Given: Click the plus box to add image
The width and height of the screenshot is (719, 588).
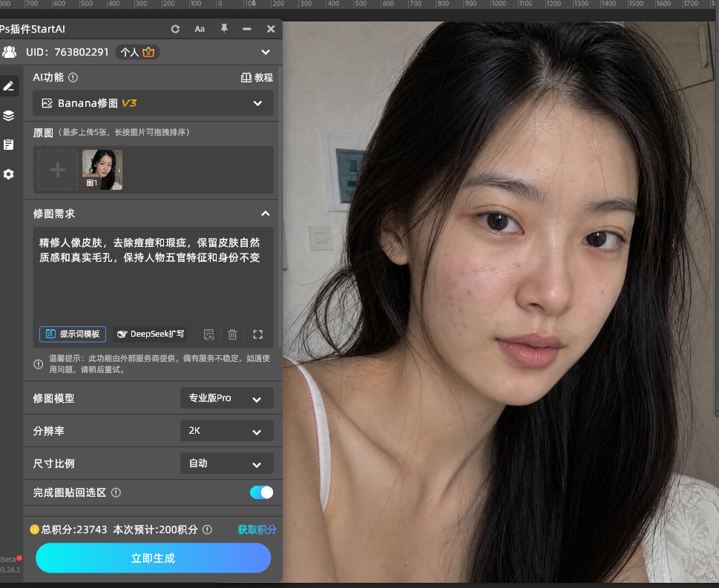Looking at the screenshot, I should (x=58, y=170).
